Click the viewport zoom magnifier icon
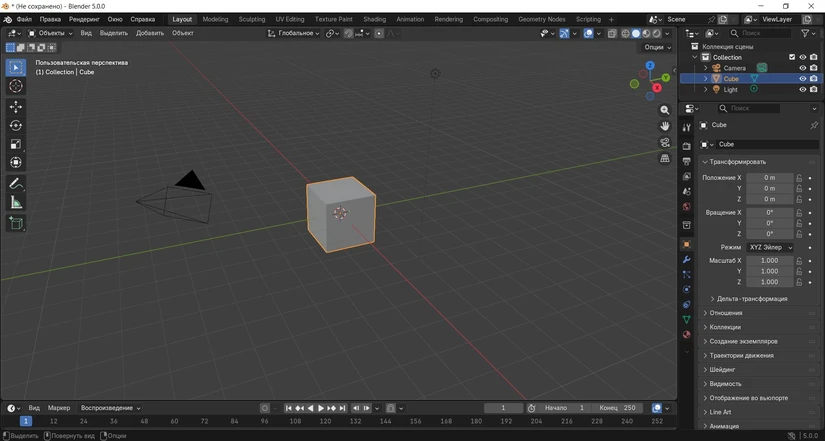 [665, 110]
